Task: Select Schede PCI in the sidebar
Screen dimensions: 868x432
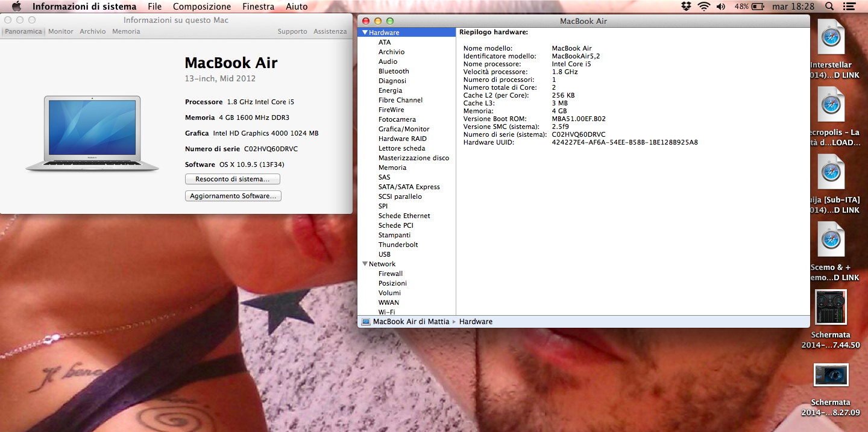Action: pos(396,225)
